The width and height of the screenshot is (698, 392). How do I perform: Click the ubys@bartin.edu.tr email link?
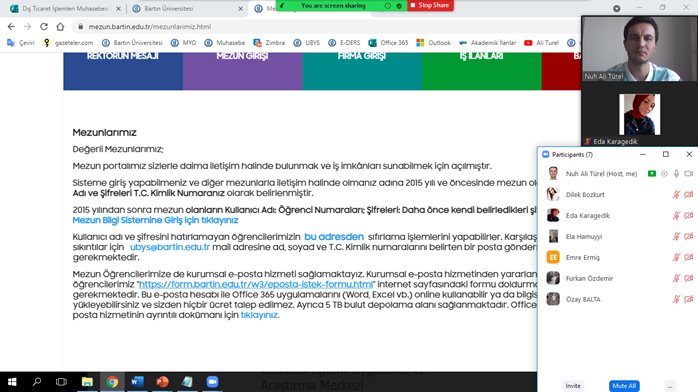(x=170, y=247)
